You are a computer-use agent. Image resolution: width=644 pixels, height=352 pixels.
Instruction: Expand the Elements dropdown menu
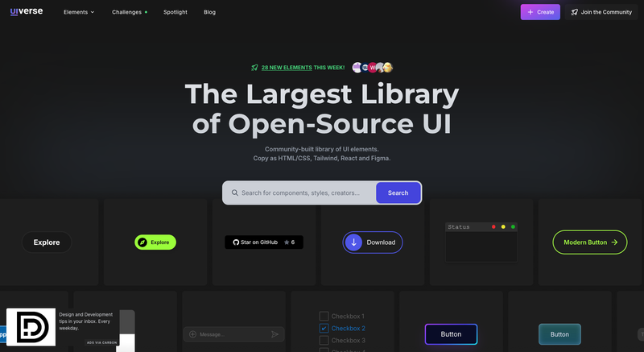tap(79, 12)
